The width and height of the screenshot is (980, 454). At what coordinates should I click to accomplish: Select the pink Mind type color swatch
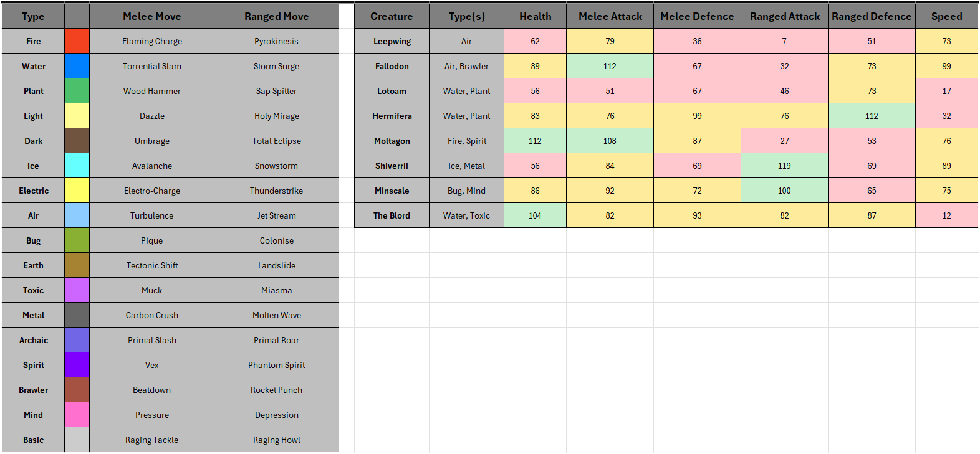(77, 415)
